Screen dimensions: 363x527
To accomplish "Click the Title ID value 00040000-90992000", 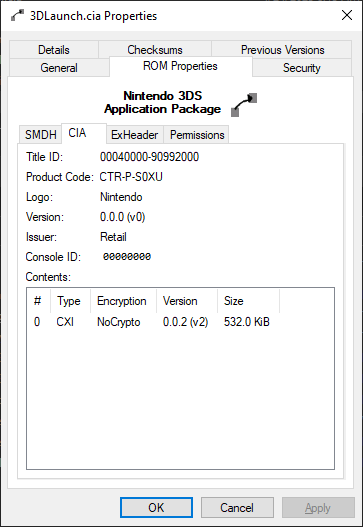I will tap(150, 157).
